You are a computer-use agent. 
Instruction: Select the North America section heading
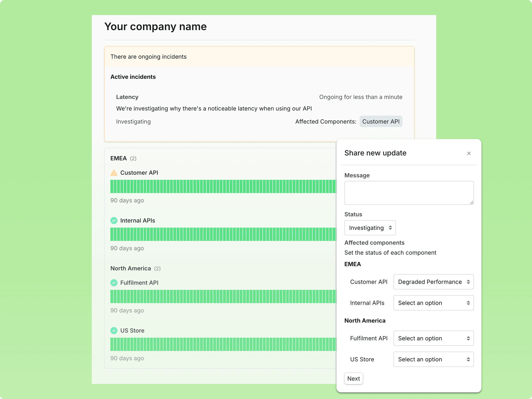[x=131, y=268]
